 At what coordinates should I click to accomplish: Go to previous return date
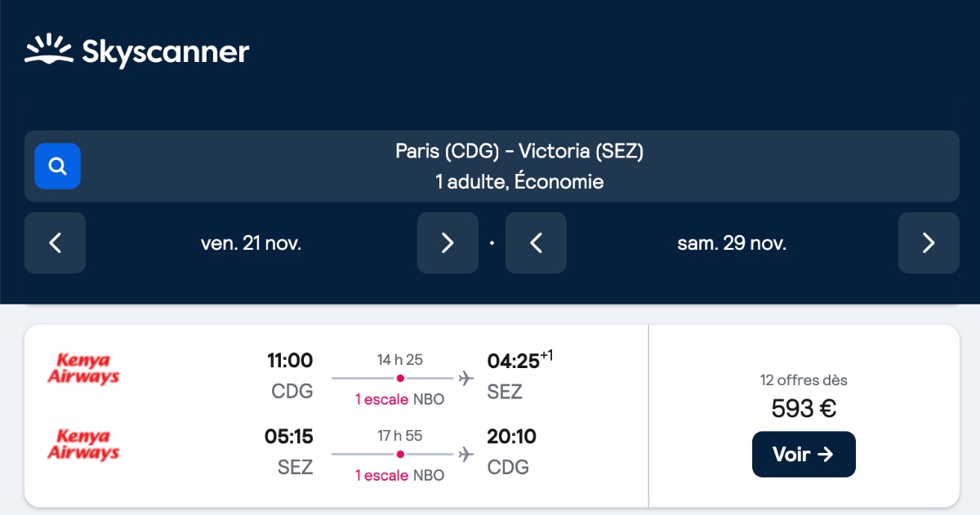(x=536, y=243)
